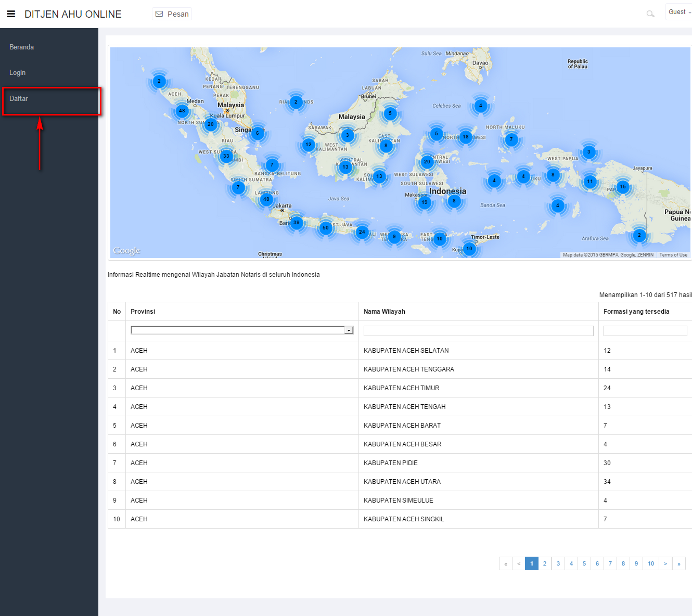
Task: Click the map cluster marker labeled 33
Action: click(226, 156)
